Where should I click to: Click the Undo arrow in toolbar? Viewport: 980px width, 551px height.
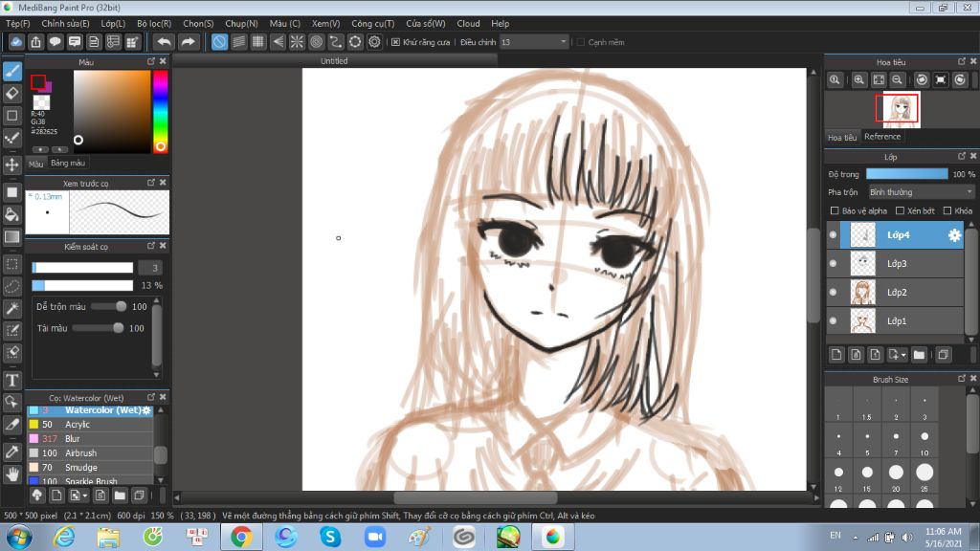tap(164, 42)
